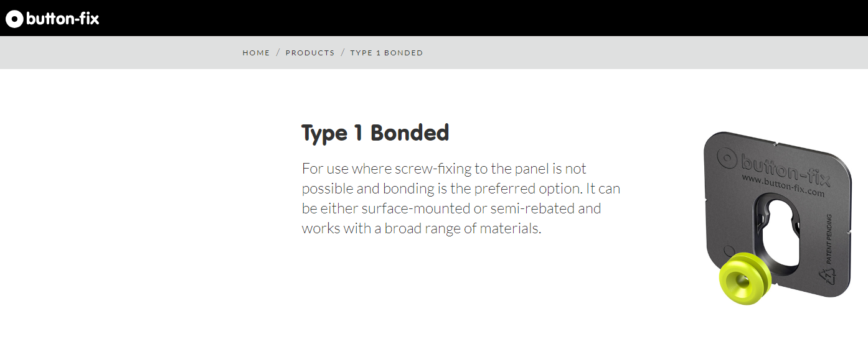The image size is (868, 344).
Task: Click the slash separator after PRODUCTS
Action: tap(342, 53)
